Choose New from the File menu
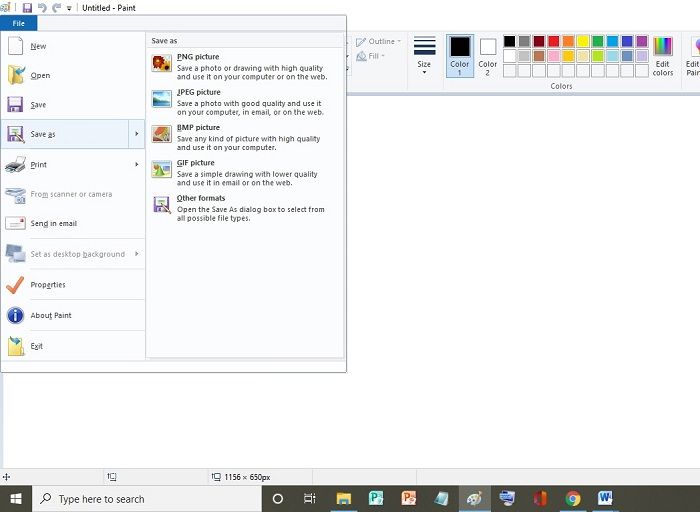Image resolution: width=700 pixels, height=512 pixels. (73, 46)
